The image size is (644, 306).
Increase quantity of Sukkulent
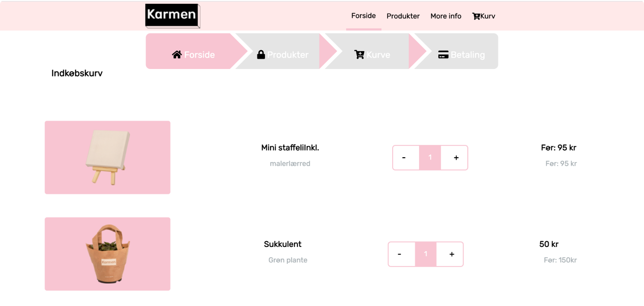tap(451, 254)
